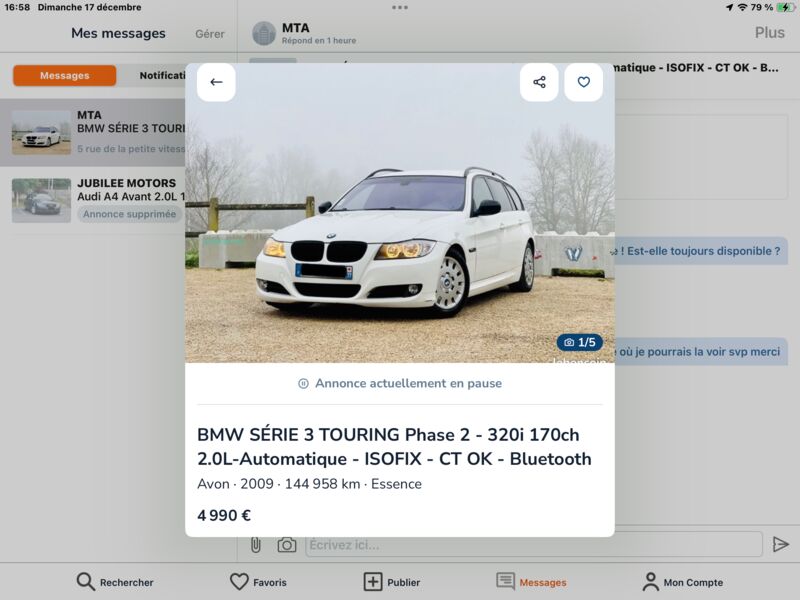800x600 pixels.
Task: Click the main white BMW photo
Action: coord(400,213)
